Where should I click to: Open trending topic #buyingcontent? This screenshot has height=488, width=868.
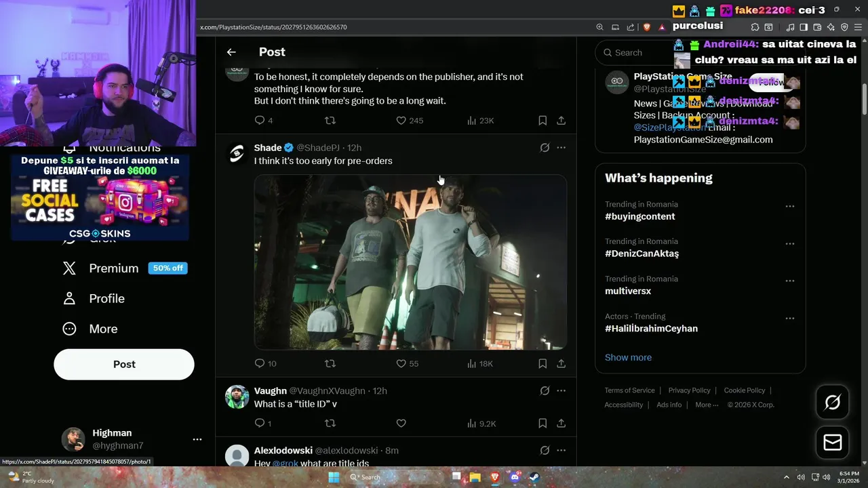[640, 217]
